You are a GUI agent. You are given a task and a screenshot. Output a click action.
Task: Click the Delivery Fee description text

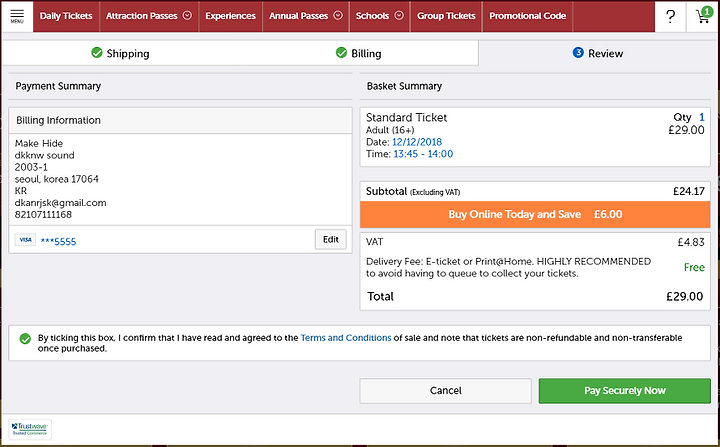(508, 267)
